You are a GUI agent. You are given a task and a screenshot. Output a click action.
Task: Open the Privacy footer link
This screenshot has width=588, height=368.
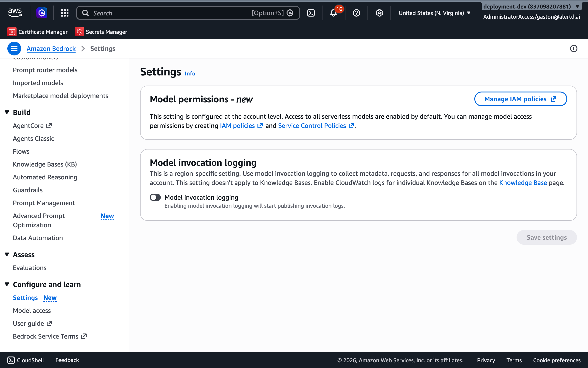[x=486, y=360]
